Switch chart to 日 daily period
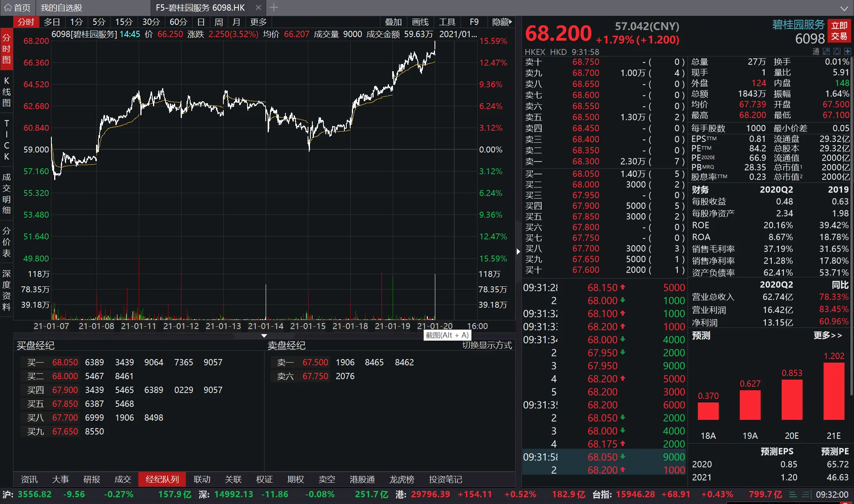Viewport: 854px width, 504px height. click(x=201, y=22)
